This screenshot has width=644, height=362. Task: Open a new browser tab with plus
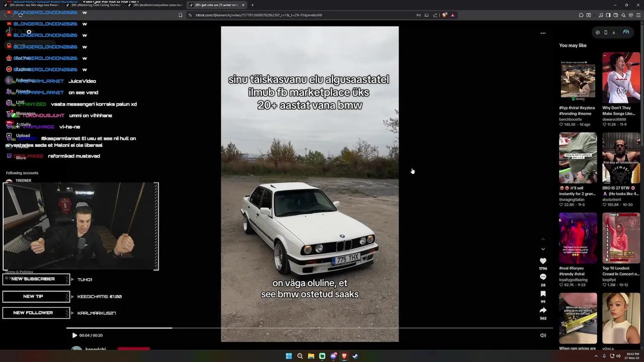tap(253, 5)
